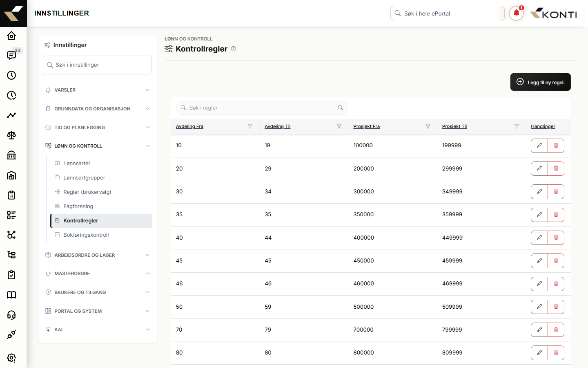Click the help icon beside the Kontrollregler heading

point(234,49)
